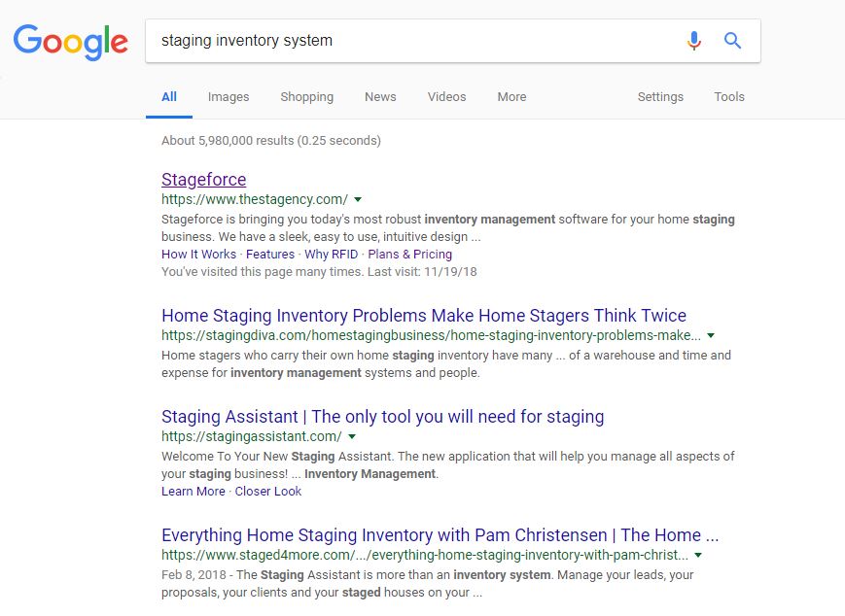Screen dimensions: 845x616
Task: Click the stagingdiva.com URL text
Action: (431, 335)
